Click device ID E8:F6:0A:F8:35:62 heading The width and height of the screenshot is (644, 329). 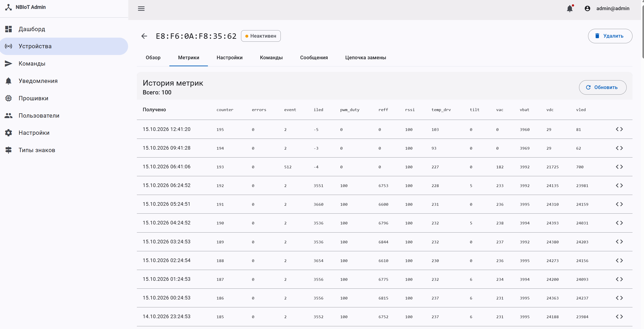[196, 36]
